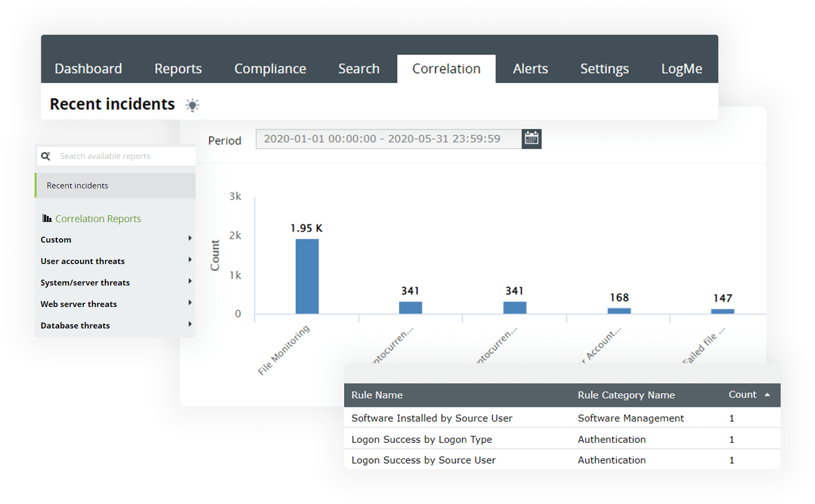This screenshot has width=815, height=504.
Task: Select the System/server threats label
Action: (85, 283)
